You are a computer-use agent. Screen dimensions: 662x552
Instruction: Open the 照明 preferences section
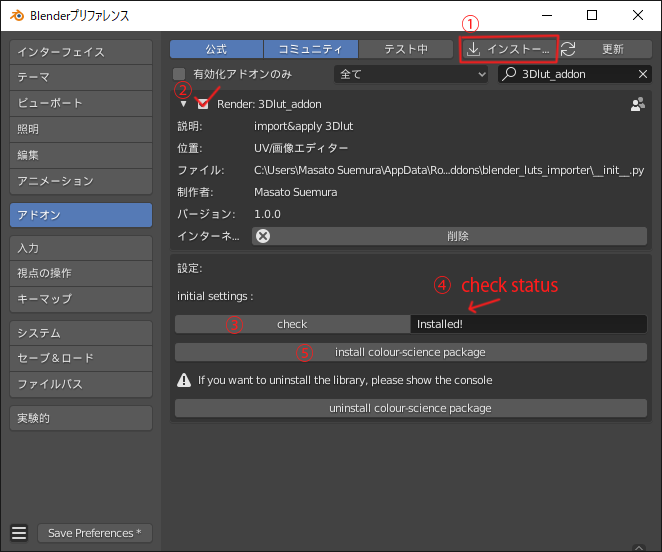(81, 129)
